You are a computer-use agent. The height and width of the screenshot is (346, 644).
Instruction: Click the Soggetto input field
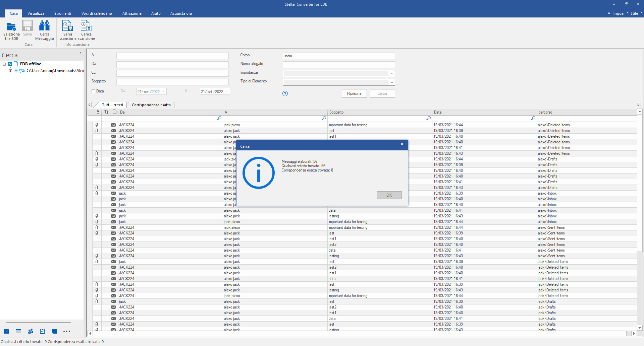tap(172, 82)
